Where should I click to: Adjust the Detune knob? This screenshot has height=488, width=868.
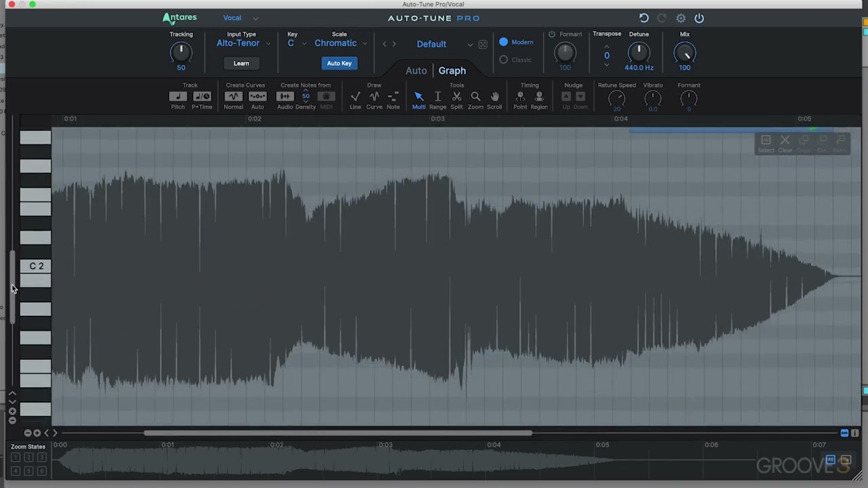coord(639,52)
